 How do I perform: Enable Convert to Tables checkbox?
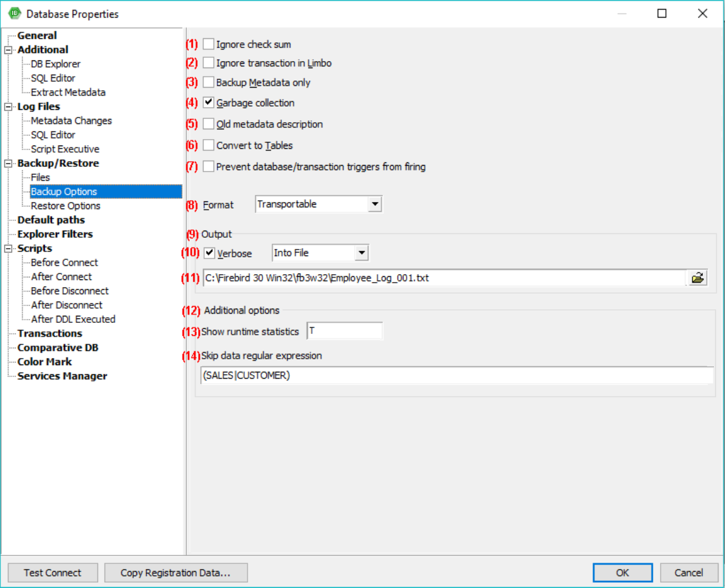(x=209, y=145)
